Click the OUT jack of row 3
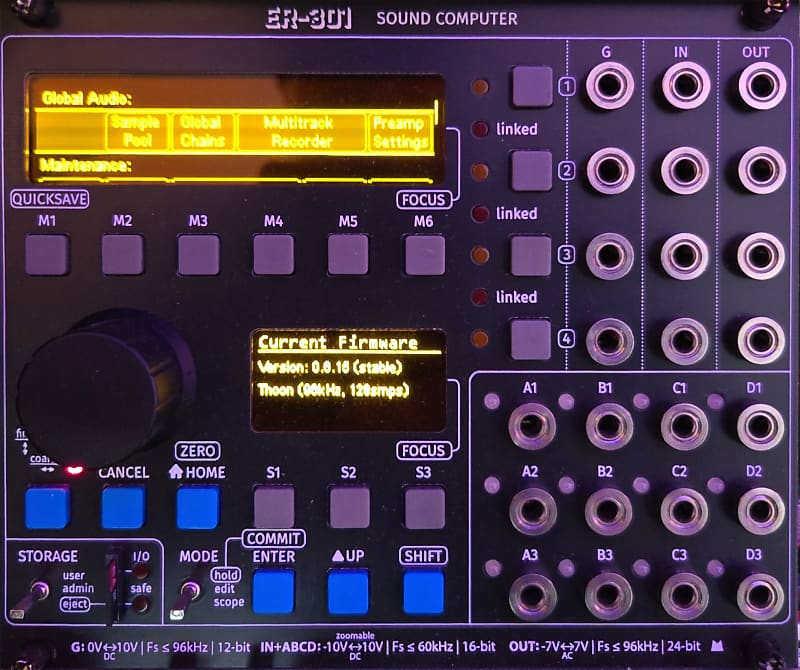Image resolution: width=800 pixels, height=670 pixels. 761,255
